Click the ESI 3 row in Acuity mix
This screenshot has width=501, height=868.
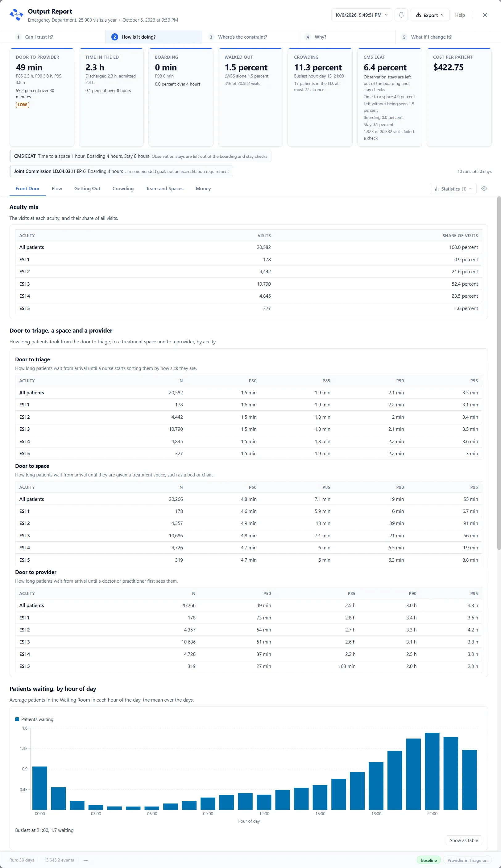point(248,284)
